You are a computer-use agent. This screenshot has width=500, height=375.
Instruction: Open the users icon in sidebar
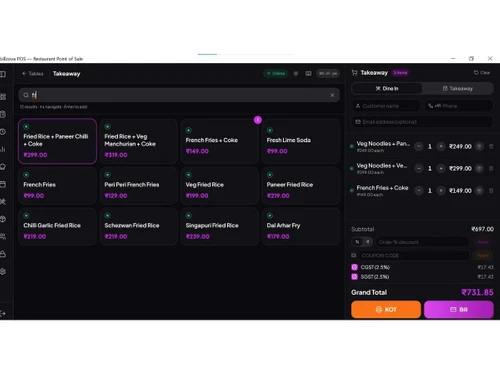point(3,237)
